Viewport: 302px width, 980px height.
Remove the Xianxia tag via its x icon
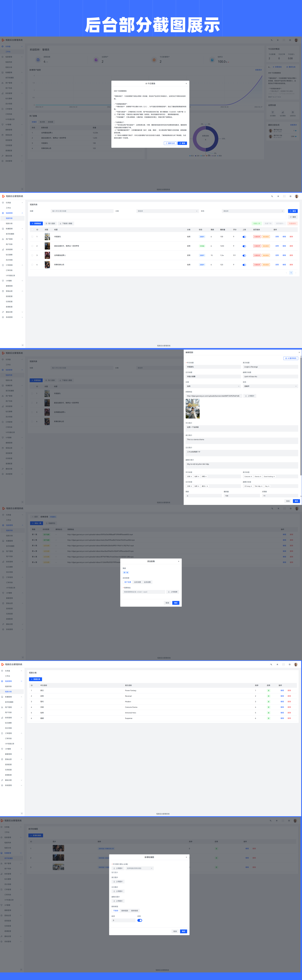tap(261, 476)
